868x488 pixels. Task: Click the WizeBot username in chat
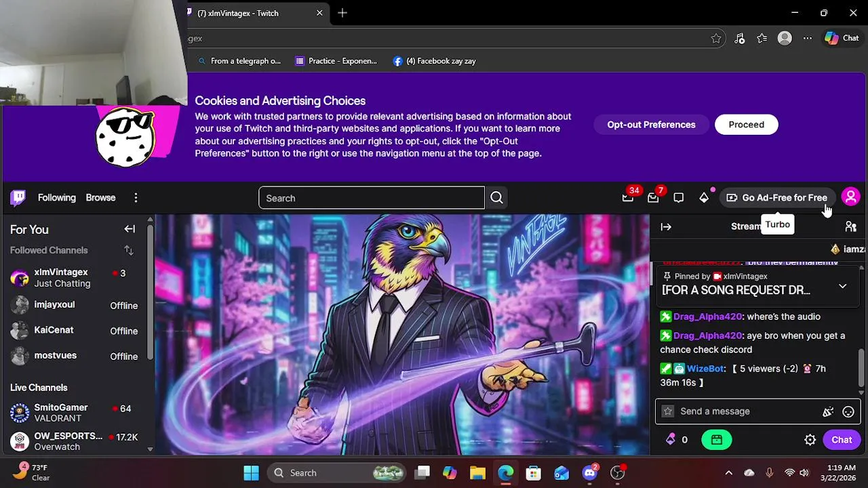705,369
